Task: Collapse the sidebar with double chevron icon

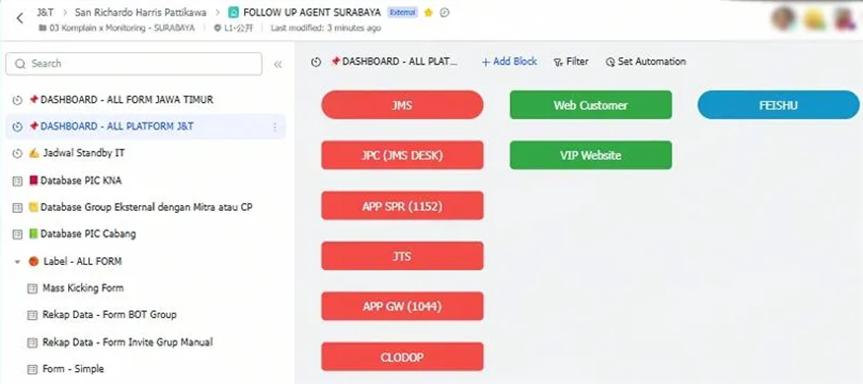Action: coord(278,64)
